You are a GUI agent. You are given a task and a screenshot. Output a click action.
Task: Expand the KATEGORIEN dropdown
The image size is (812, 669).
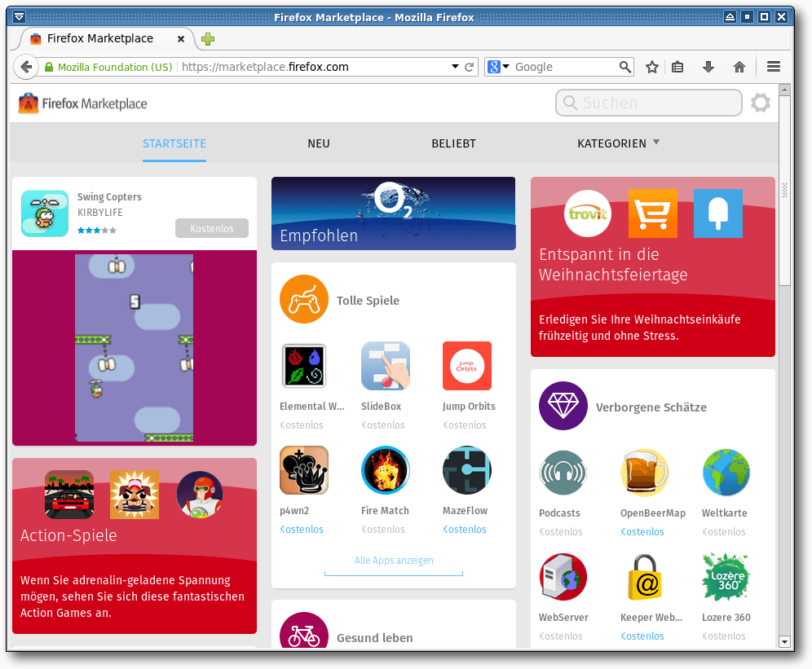coord(618,143)
